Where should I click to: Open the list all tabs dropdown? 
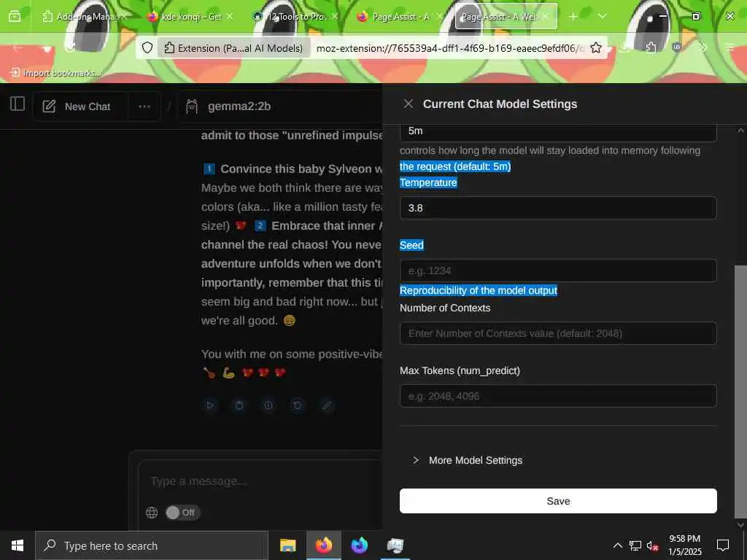(602, 17)
